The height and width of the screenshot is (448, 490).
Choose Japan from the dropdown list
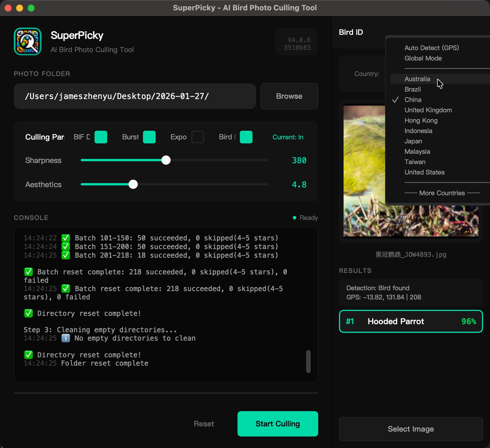coord(413,141)
